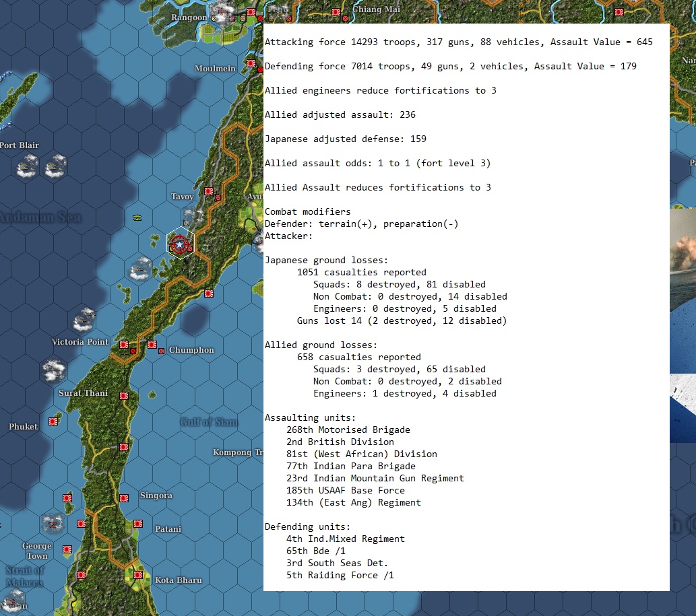The image size is (696, 616).
Task: Click cloud-covered aircraft icon southwest of battle hex
Action: pos(141,269)
